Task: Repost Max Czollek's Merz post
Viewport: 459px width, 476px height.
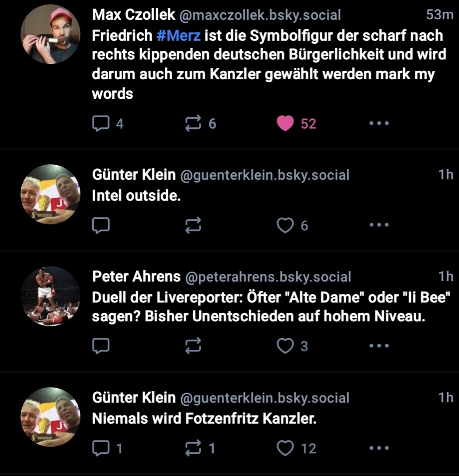Action: [194, 124]
